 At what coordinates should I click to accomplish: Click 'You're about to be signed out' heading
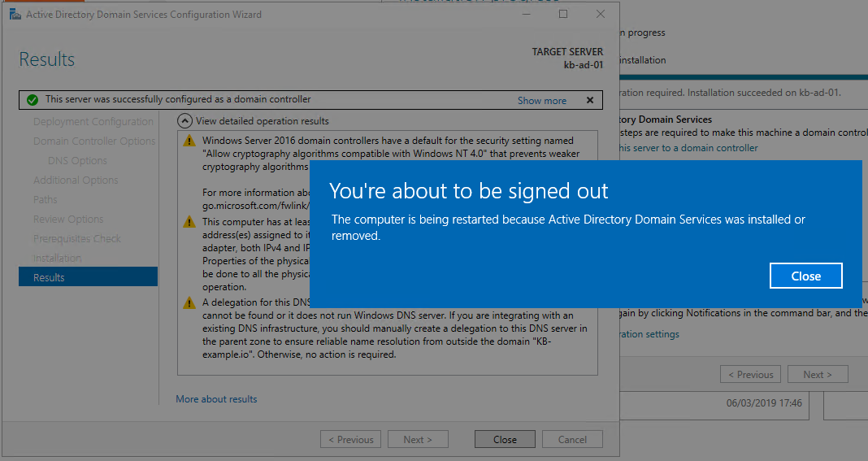[x=469, y=191]
